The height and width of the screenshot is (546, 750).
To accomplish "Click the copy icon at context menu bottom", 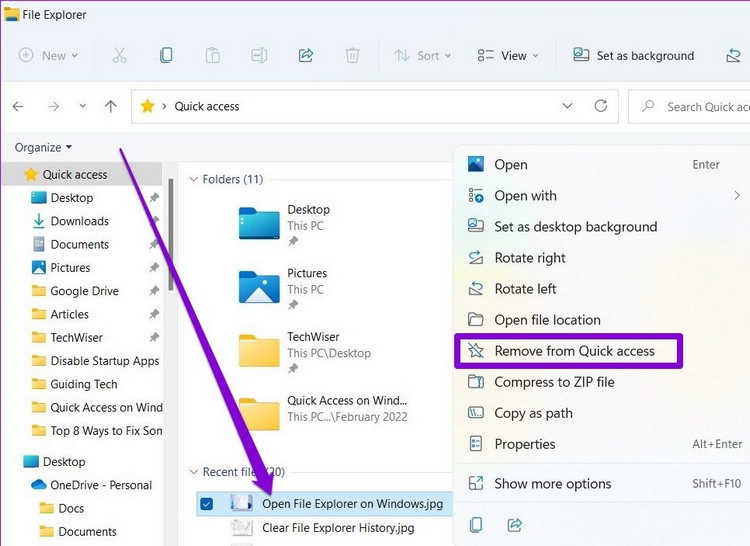I will pos(476,525).
